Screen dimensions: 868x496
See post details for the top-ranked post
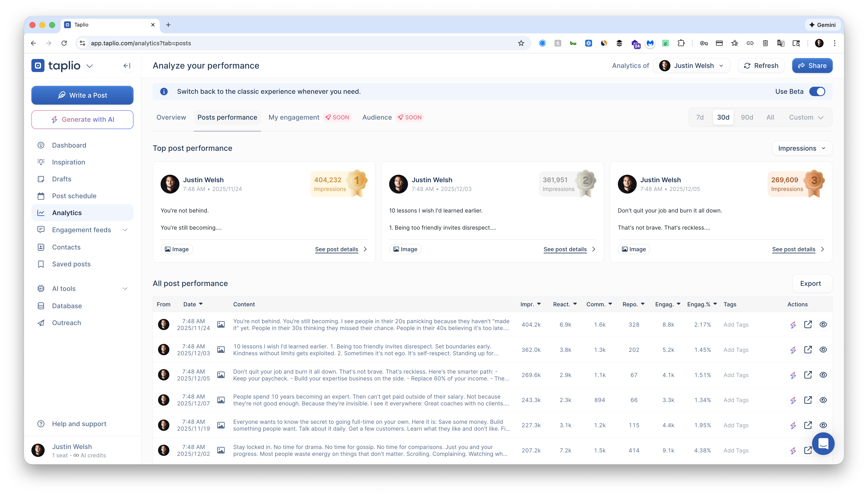tap(336, 249)
